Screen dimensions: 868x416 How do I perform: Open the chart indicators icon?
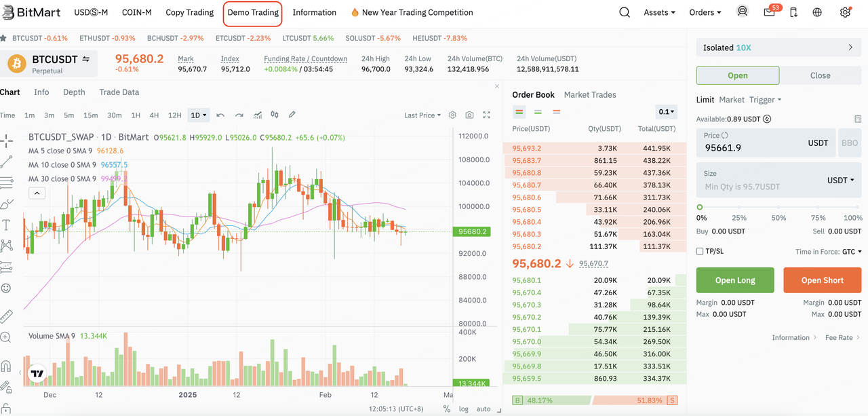[x=258, y=115]
